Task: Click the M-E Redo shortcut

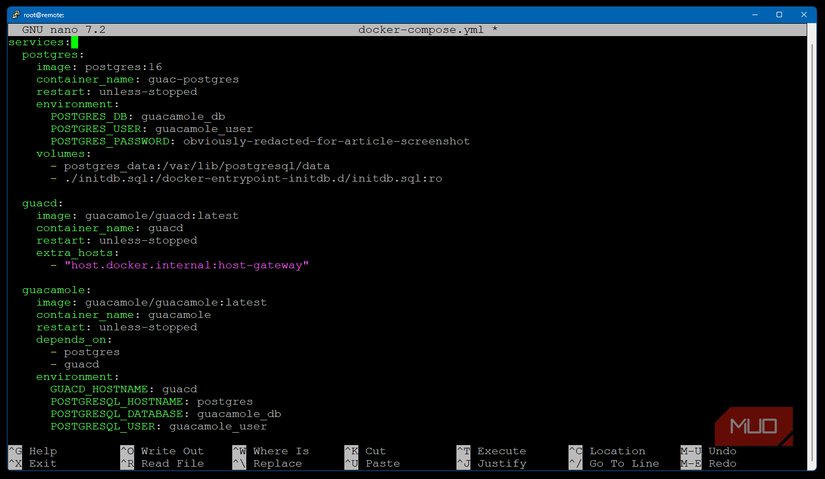Action: click(709, 464)
